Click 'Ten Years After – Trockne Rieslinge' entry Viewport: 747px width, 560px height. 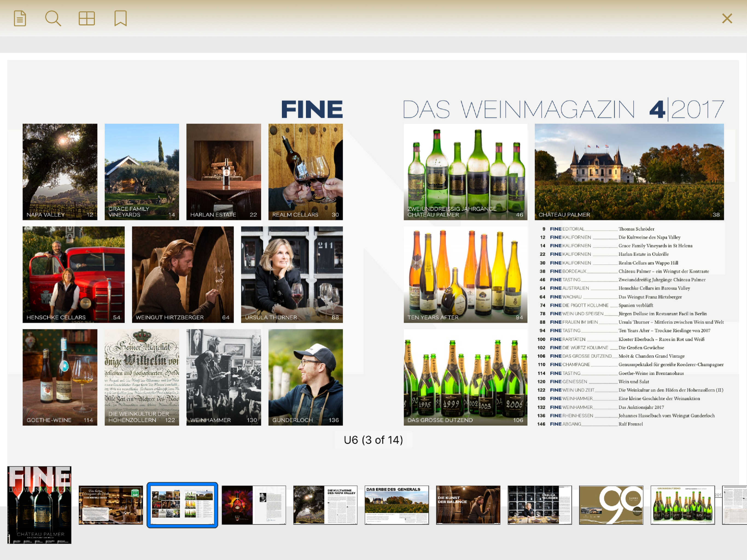(664, 331)
